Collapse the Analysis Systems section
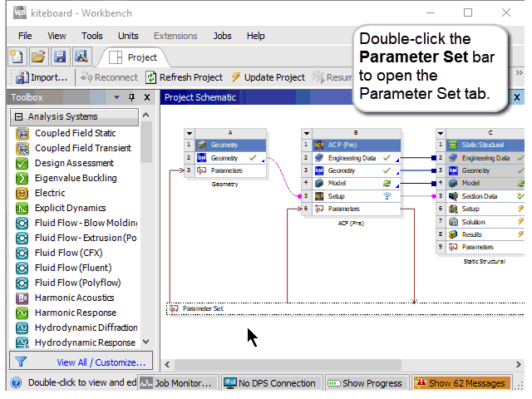Image resolution: width=532 pixels, height=399 pixels. [18, 116]
